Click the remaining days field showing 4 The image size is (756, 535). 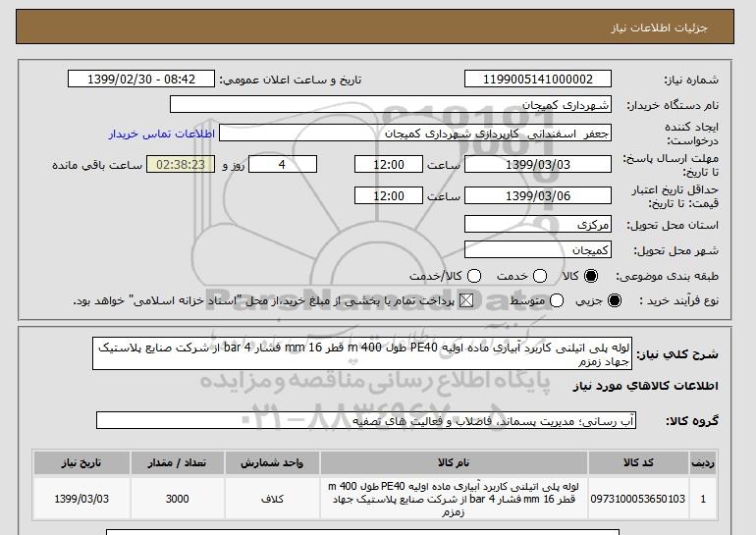point(283,164)
